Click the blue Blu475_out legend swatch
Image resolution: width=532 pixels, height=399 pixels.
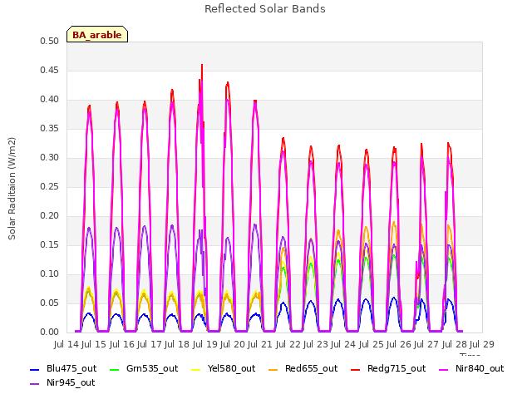35,369
